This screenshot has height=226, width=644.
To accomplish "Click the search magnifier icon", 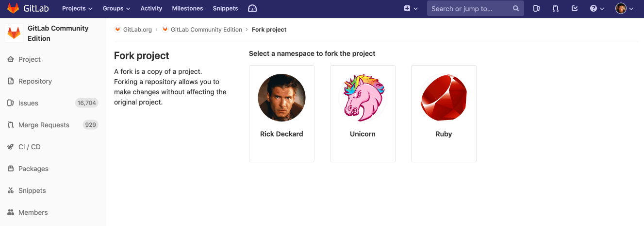I will pyautogui.click(x=516, y=8).
